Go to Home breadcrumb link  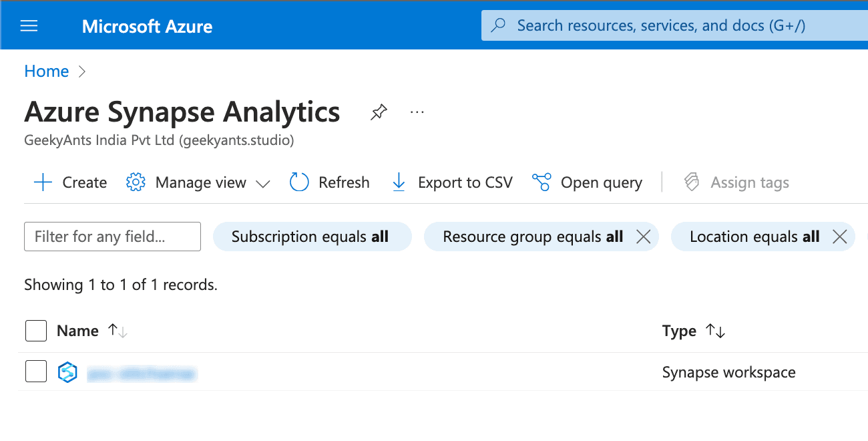coord(46,71)
